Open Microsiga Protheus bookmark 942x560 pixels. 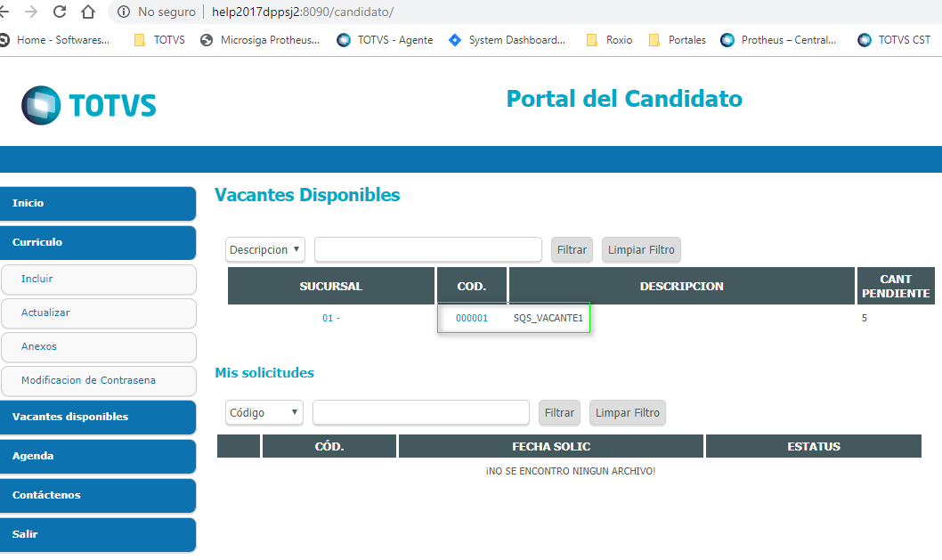pos(260,40)
